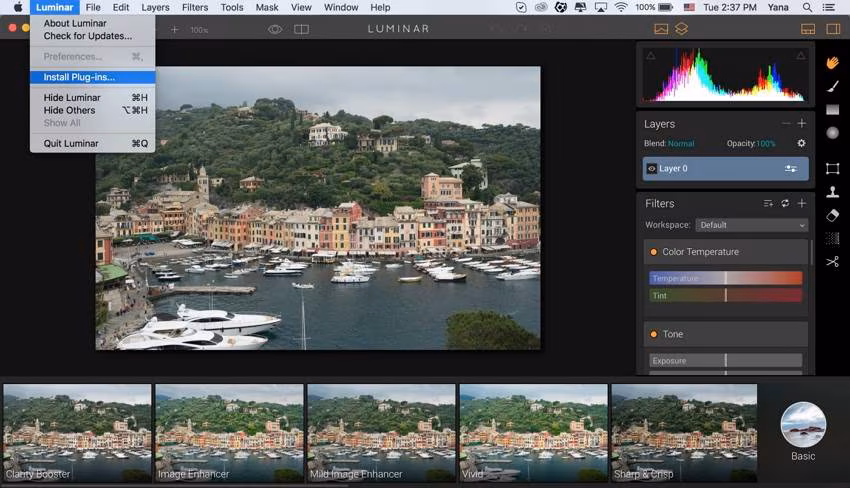This screenshot has width=850, height=488.
Task: Open the Apple menu
Action: [x=18, y=8]
